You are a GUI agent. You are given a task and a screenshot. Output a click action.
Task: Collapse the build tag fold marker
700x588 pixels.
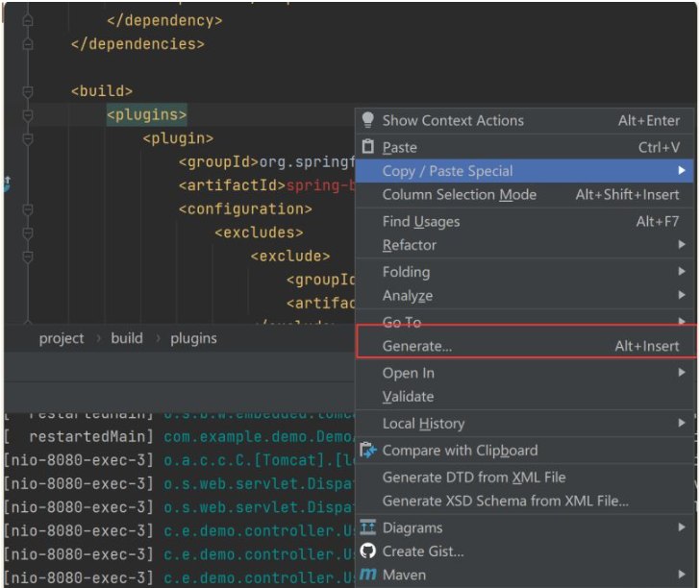click(x=28, y=91)
